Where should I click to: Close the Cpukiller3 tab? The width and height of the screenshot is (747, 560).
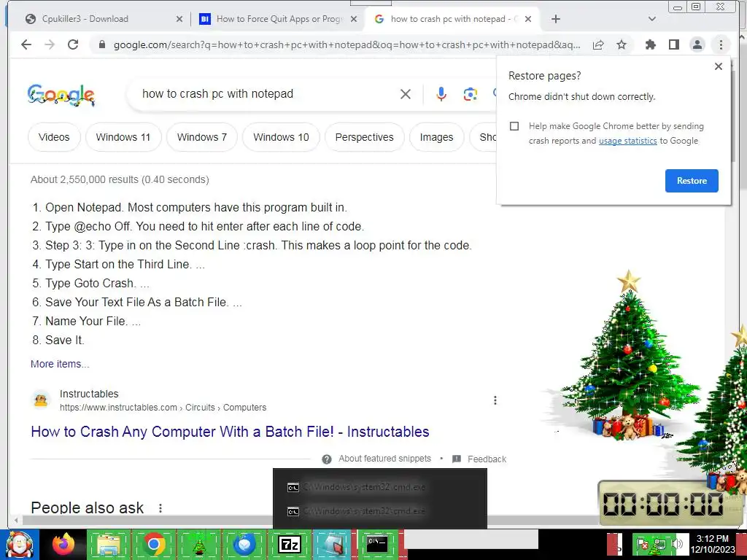[x=179, y=19]
